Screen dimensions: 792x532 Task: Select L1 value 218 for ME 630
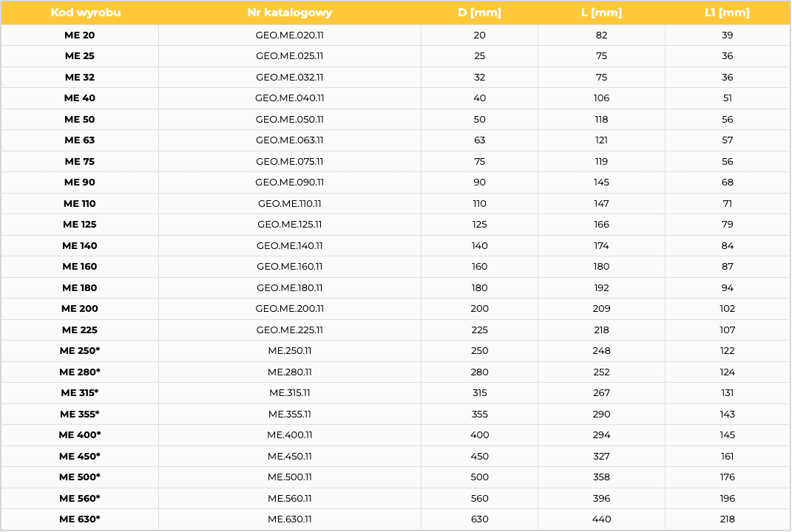coord(727,519)
